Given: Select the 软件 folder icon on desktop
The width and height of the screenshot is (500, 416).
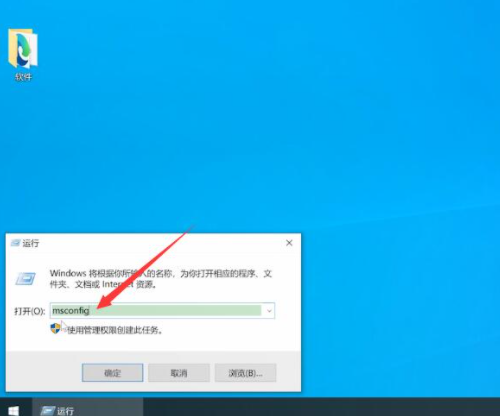Looking at the screenshot, I should click(x=23, y=49).
